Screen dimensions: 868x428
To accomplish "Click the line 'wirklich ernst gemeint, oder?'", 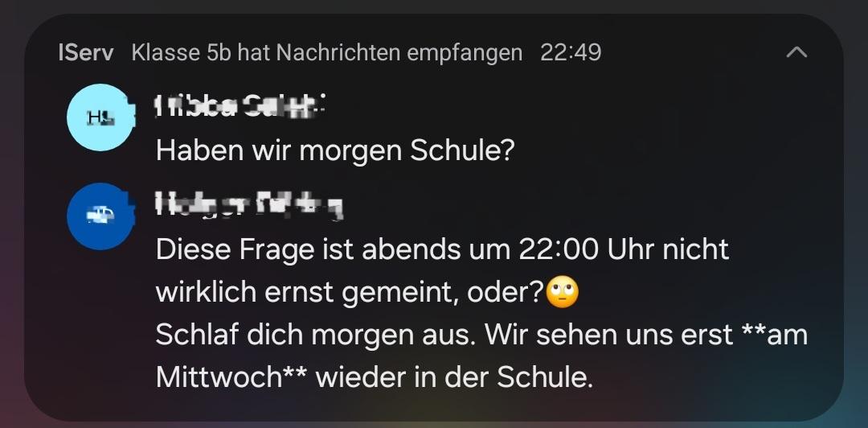I will (350, 294).
